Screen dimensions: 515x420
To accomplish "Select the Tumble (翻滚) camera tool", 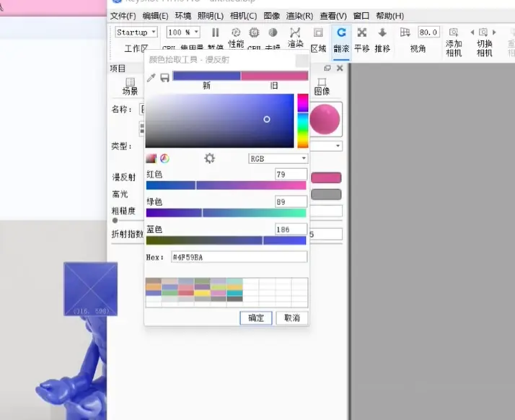I will pyautogui.click(x=341, y=33).
